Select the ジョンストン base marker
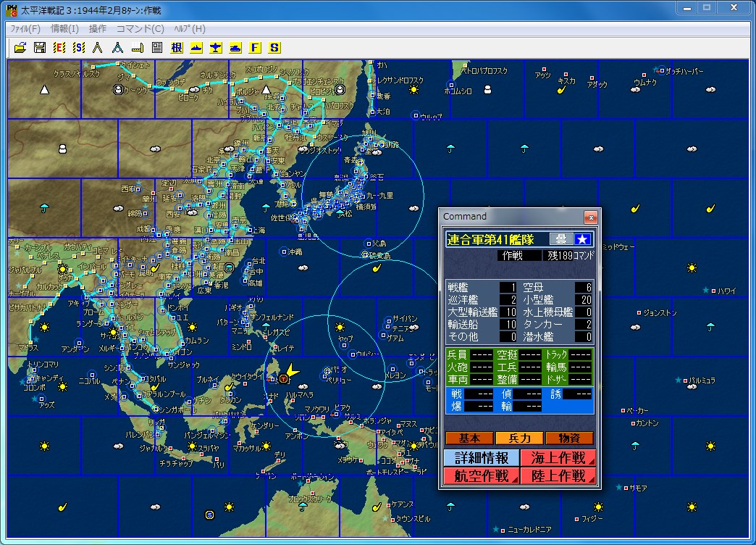The width and height of the screenshot is (756, 545). pyautogui.click(x=639, y=313)
